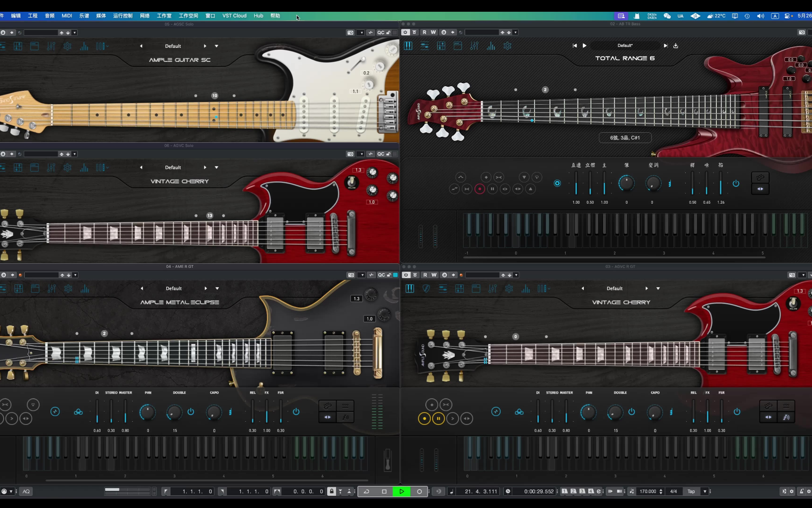Open the MIDI menu
The image size is (812, 508).
[67, 16]
